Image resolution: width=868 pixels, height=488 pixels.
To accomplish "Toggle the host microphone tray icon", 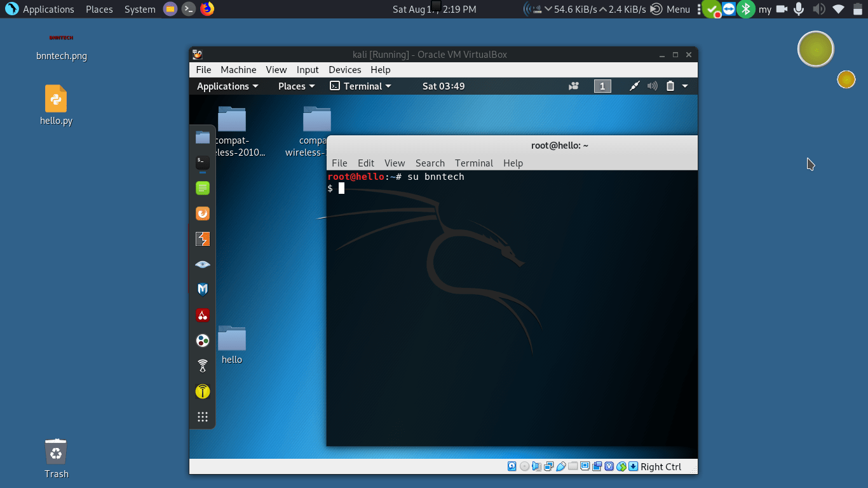I will click(799, 9).
